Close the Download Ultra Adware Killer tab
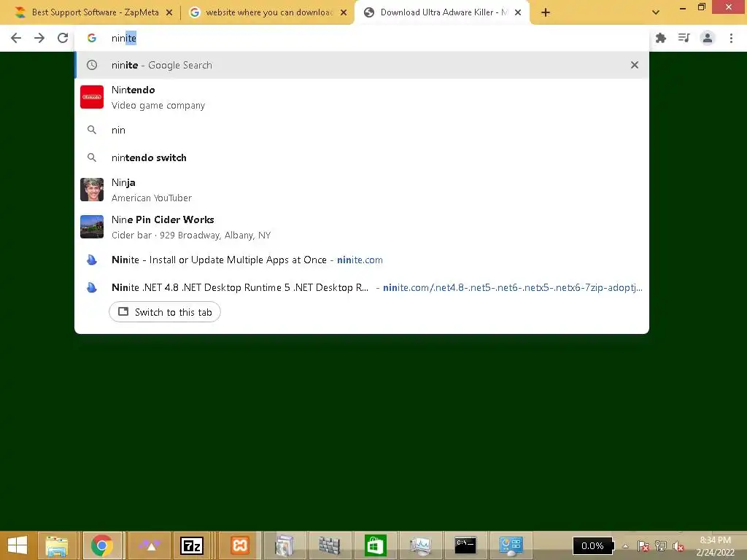The width and height of the screenshot is (747, 560). pos(518,13)
